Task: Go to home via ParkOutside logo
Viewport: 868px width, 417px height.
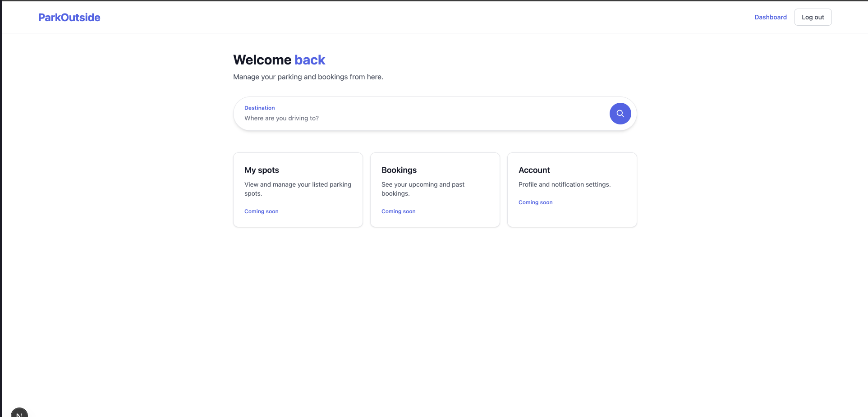Action: [69, 17]
